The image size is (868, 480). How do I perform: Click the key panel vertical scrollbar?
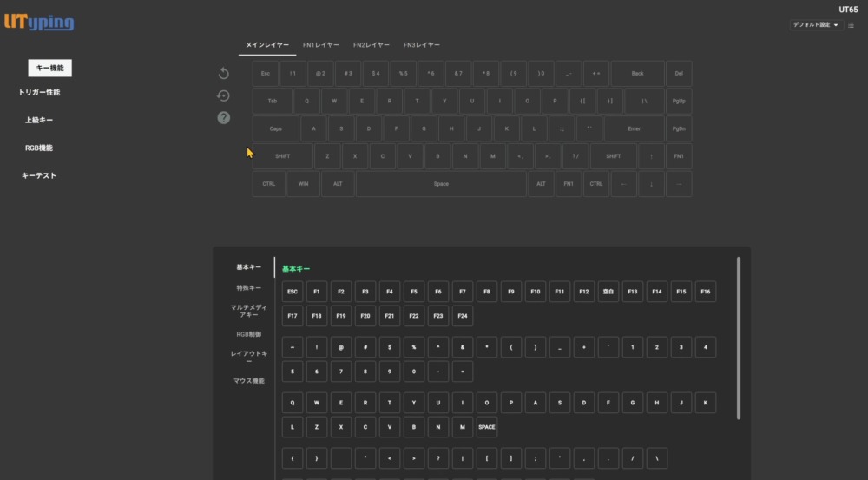(739, 339)
